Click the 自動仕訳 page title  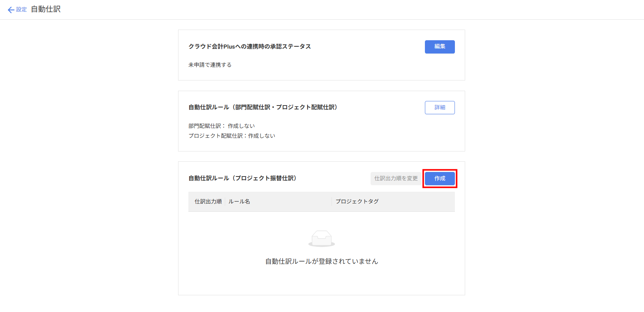click(46, 9)
